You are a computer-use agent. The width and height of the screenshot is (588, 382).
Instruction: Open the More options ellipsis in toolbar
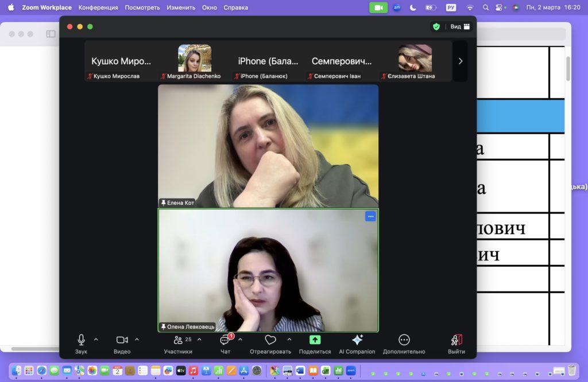pyautogui.click(x=404, y=340)
